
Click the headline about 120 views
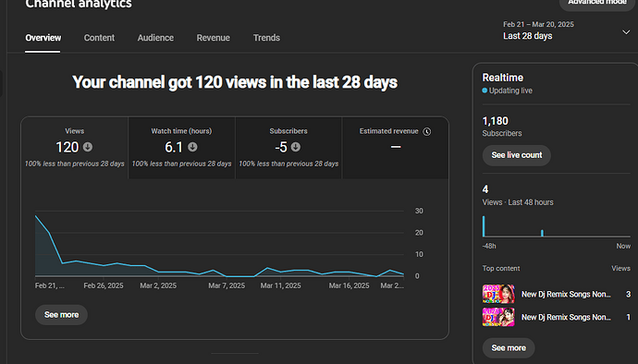pyautogui.click(x=235, y=82)
